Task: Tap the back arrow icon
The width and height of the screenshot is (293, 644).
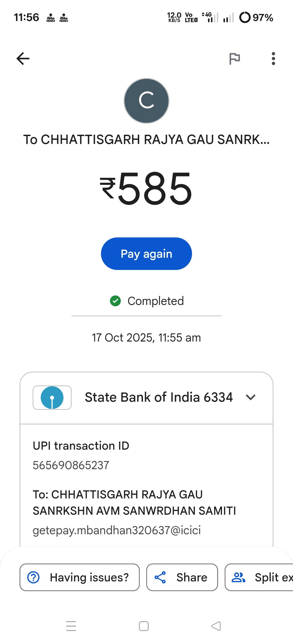Action: pos(23,59)
